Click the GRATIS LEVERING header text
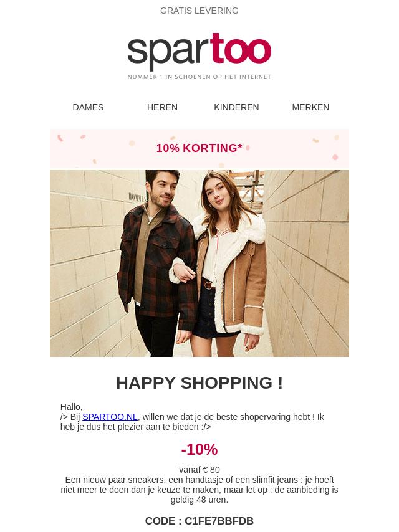The width and height of the screenshot is (399, 532). pyautogui.click(x=199, y=11)
